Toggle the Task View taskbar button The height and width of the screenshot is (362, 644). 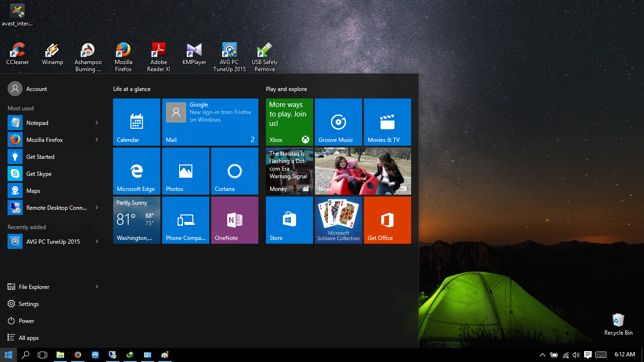[42, 355]
